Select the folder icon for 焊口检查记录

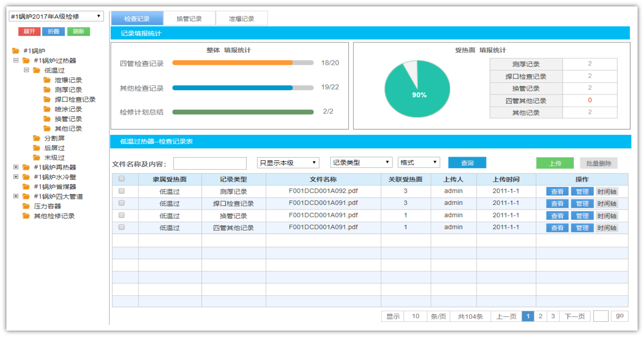tap(47, 100)
